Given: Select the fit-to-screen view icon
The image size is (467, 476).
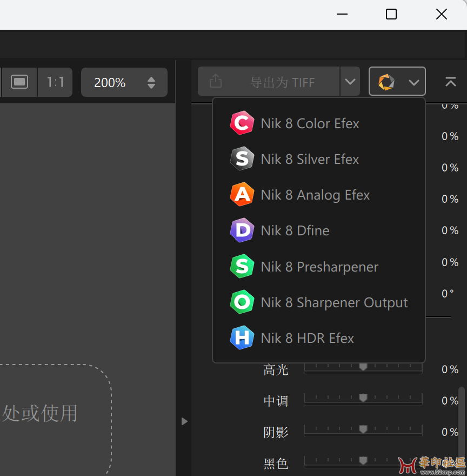Looking at the screenshot, I should (19, 82).
